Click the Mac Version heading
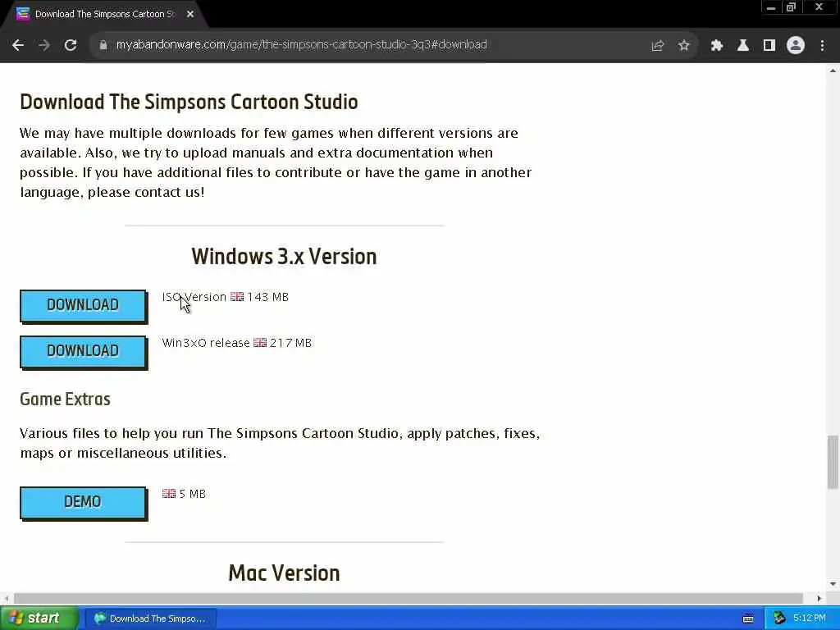The width and height of the screenshot is (840, 630). click(284, 573)
